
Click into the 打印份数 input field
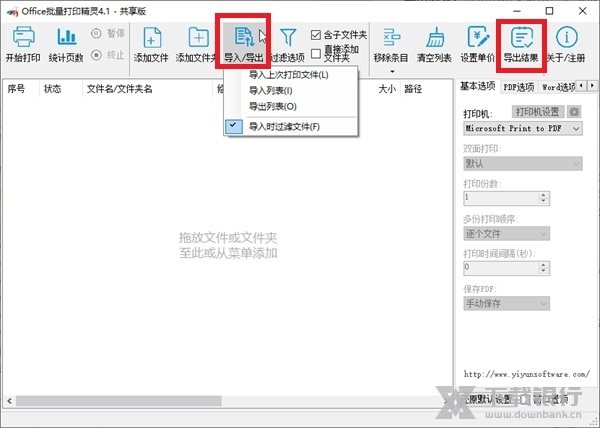[x=501, y=198]
